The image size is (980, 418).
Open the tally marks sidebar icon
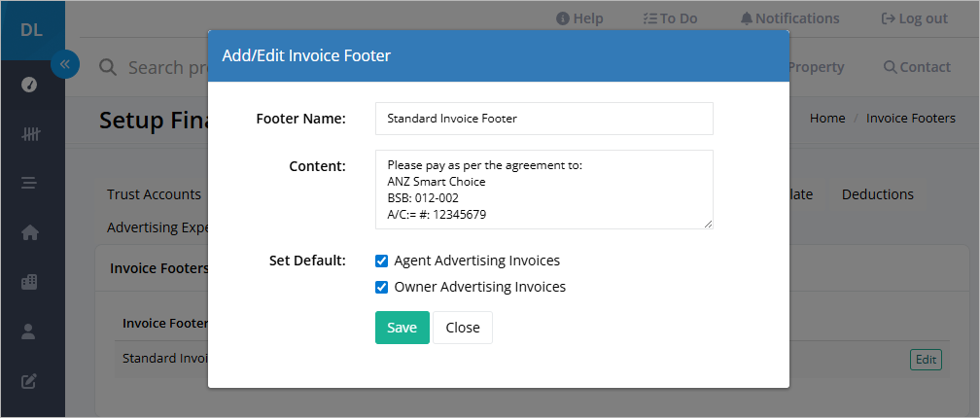tap(31, 134)
